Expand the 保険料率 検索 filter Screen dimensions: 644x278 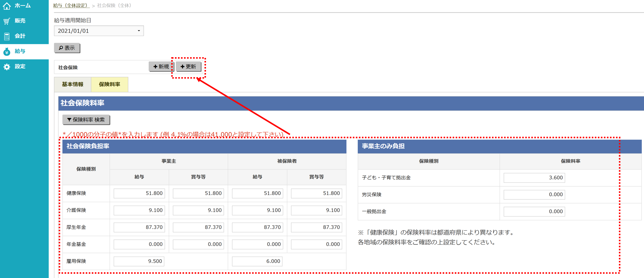[x=86, y=120]
